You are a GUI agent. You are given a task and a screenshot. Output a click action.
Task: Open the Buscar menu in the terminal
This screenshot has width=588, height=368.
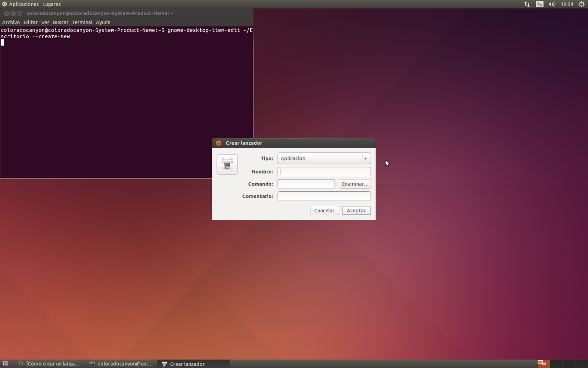(x=61, y=22)
